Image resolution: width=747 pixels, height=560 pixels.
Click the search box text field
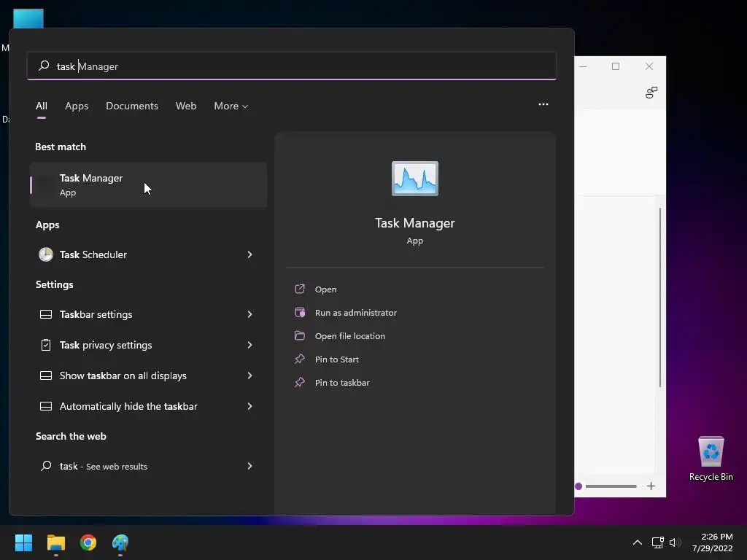coord(292,66)
